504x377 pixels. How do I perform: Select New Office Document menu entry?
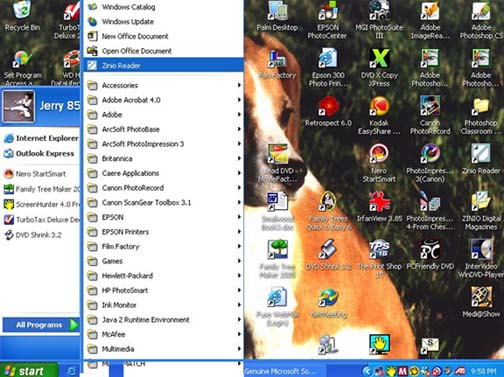point(164,36)
